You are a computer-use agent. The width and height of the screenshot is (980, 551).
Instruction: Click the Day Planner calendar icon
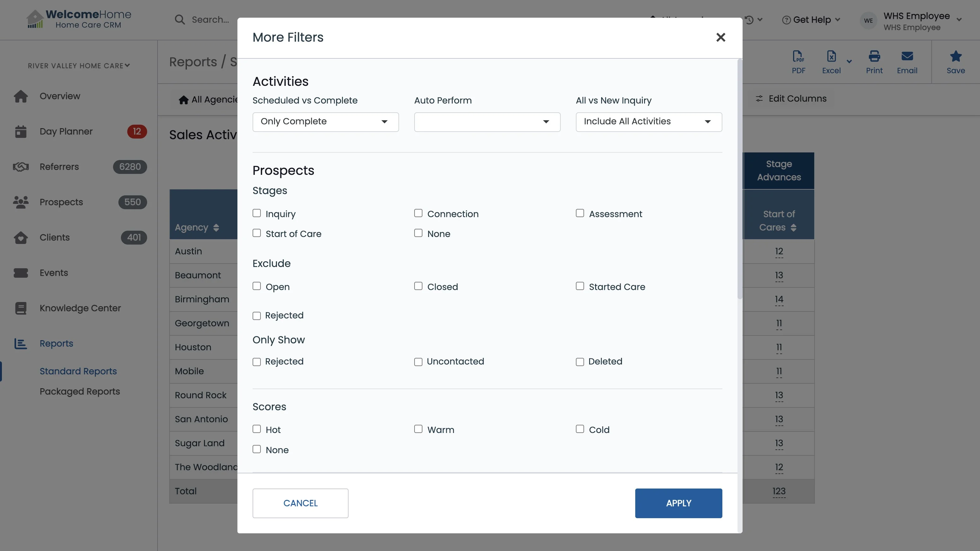click(x=21, y=132)
